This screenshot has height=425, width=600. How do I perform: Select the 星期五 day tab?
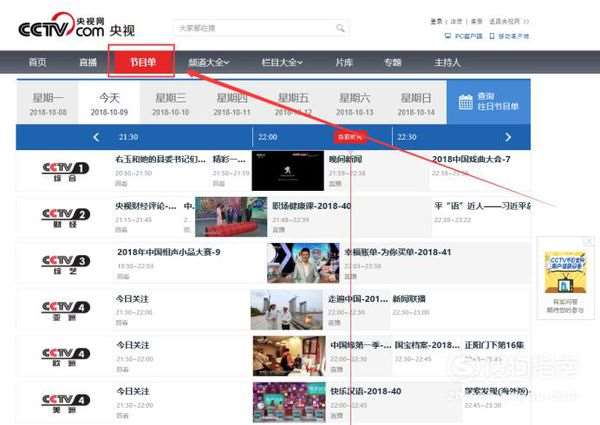[293, 103]
